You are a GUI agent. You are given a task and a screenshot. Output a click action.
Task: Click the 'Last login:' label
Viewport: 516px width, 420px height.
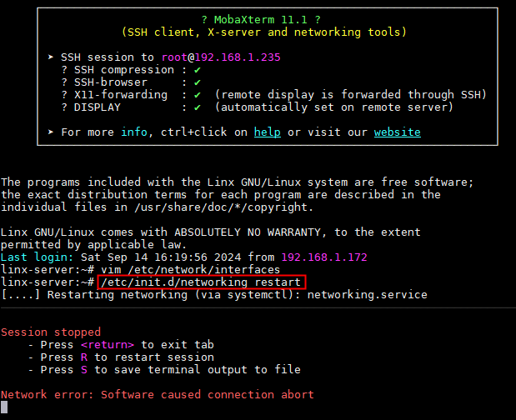[37, 257]
